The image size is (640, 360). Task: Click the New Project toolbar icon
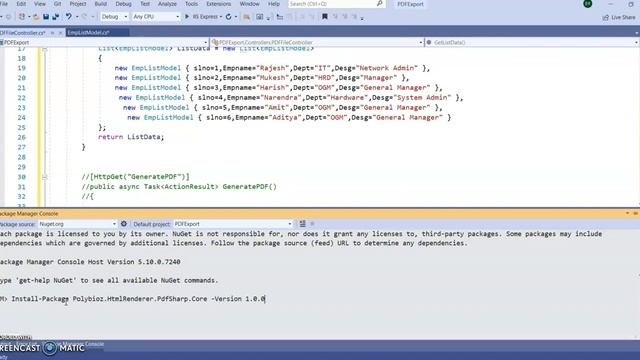22,17
